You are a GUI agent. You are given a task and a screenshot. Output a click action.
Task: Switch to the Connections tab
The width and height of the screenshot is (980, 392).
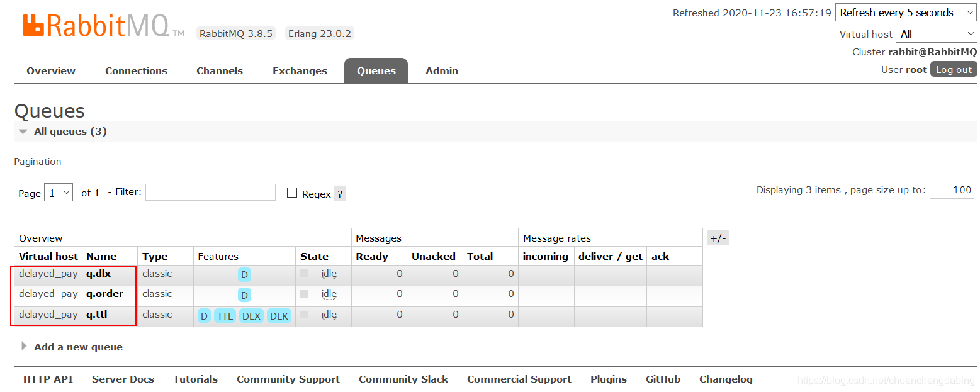136,71
